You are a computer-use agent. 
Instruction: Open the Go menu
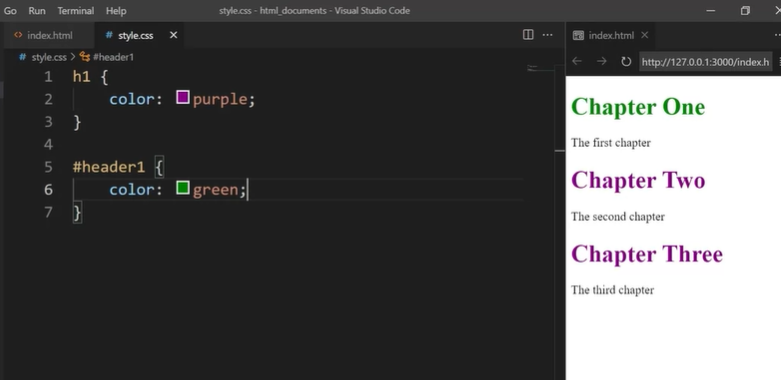10,10
